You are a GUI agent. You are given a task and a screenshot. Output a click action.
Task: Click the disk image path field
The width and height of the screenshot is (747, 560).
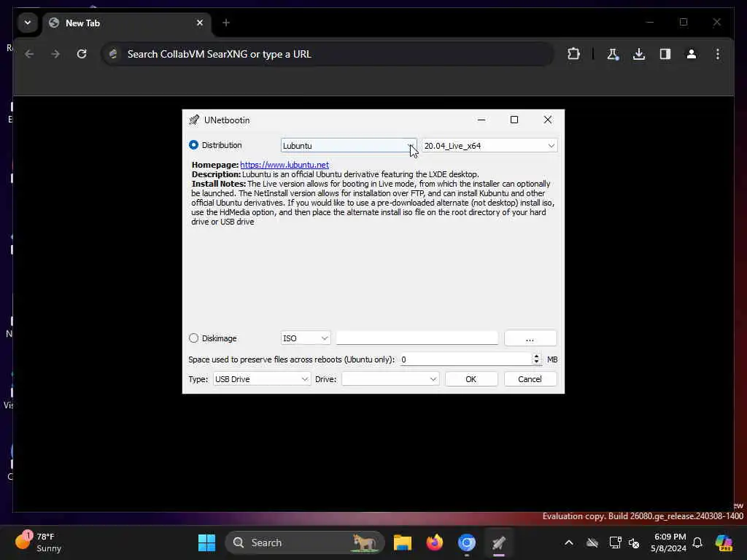pos(417,338)
